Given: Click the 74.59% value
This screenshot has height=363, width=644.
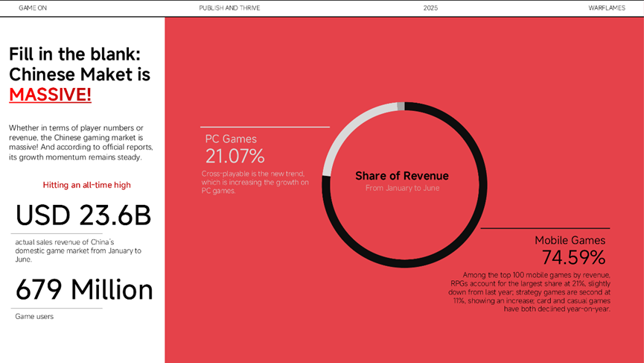Looking at the screenshot, I should pyautogui.click(x=574, y=258).
